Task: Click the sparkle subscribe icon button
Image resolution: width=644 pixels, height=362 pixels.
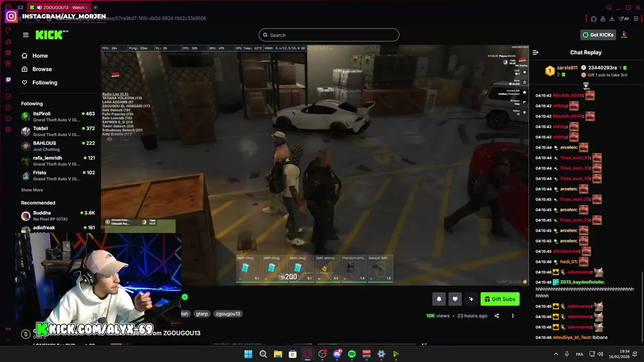Action: (471, 299)
